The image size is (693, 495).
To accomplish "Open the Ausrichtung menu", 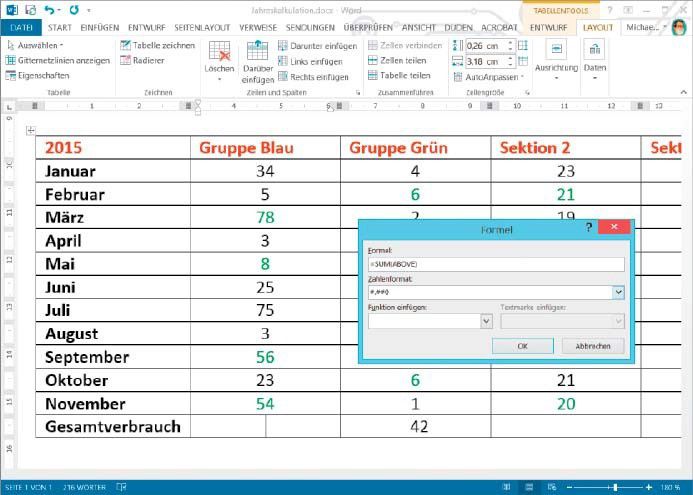I will [x=556, y=61].
